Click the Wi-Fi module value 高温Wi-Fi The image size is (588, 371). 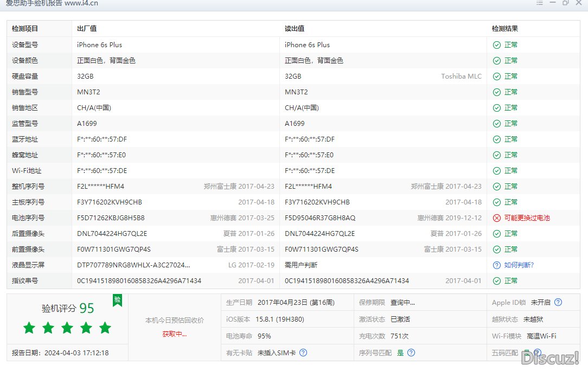541,336
